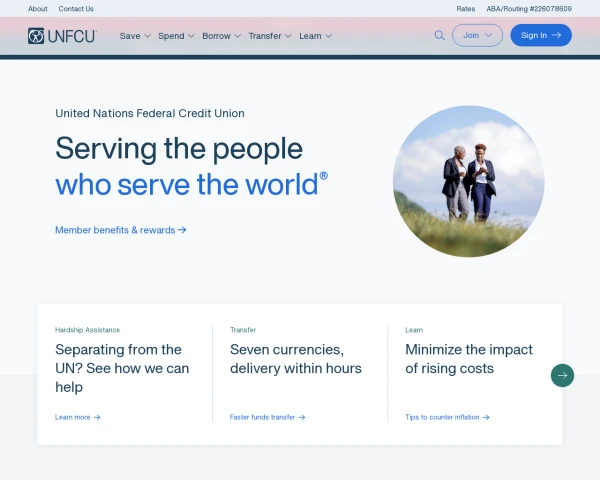600x480 pixels.
Task: Click the 'Hardship Assistance' category label
Action: [x=87, y=330]
